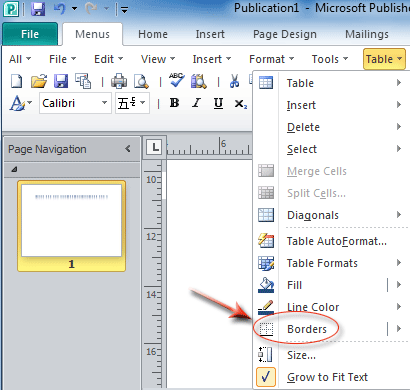Open the Select submenu

(331, 149)
